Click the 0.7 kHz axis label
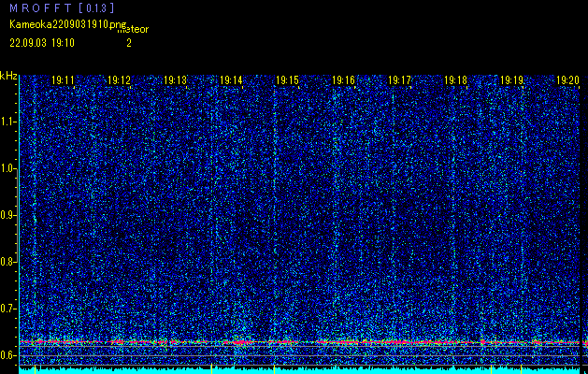 [7, 309]
